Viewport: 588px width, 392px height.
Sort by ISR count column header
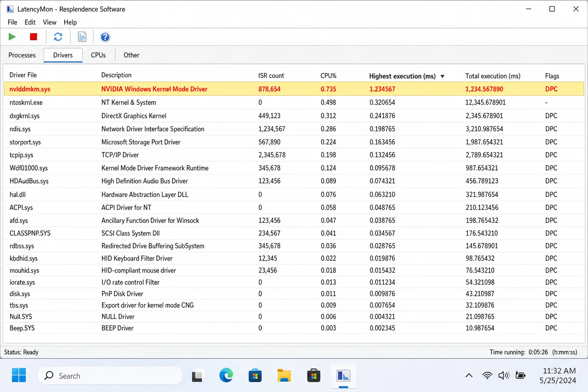point(271,75)
